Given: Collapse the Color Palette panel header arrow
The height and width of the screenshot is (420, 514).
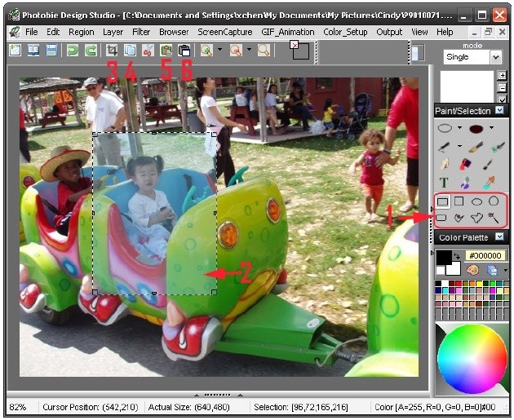Looking at the screenshot, I should click(x=499, y=237).
